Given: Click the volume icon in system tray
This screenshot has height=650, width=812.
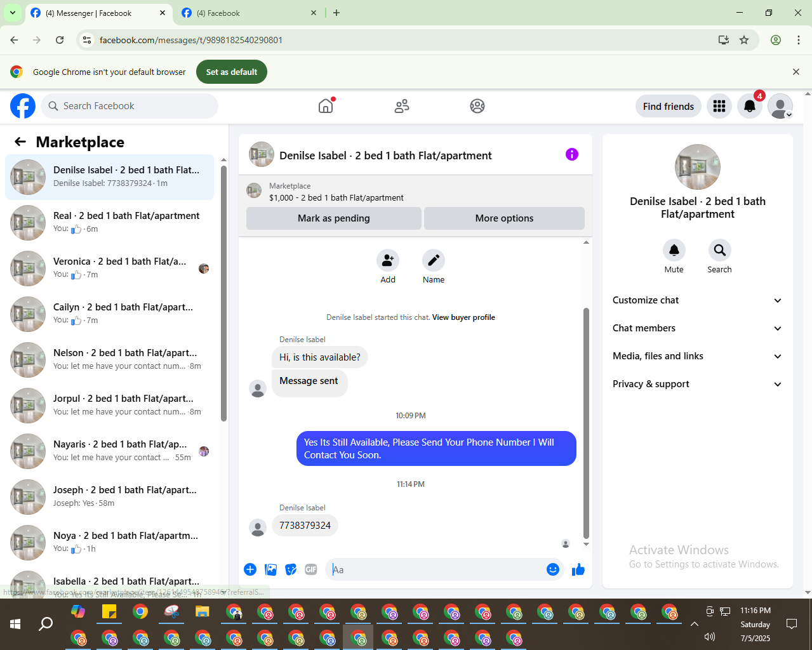Looking at the screenshot, I should pos(710,637).
